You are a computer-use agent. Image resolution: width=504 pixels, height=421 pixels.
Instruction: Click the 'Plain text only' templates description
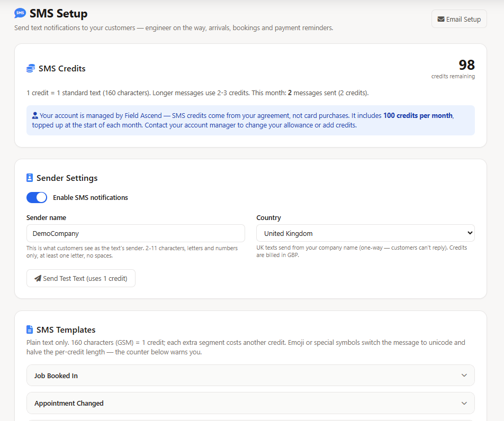point(246,347)
